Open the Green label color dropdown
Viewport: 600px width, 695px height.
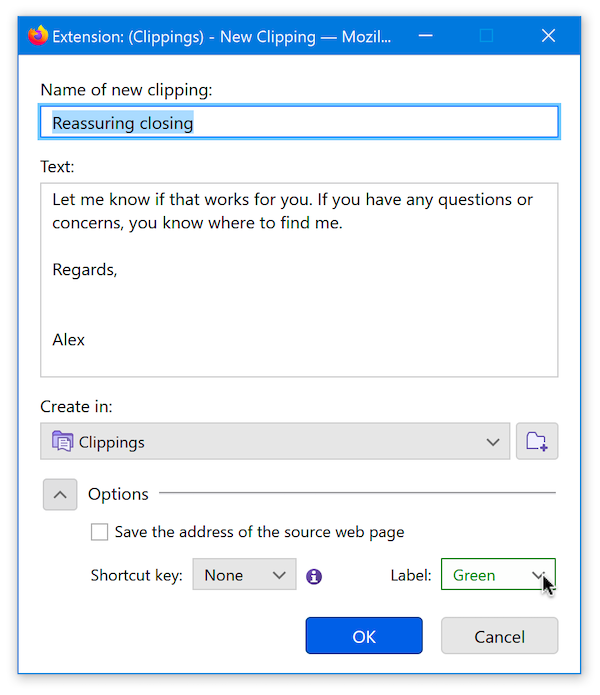498,574
